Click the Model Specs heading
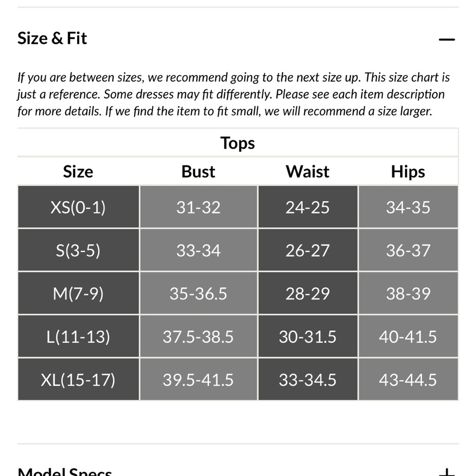Viewport: 476px width, 476px height. (65, 471)
